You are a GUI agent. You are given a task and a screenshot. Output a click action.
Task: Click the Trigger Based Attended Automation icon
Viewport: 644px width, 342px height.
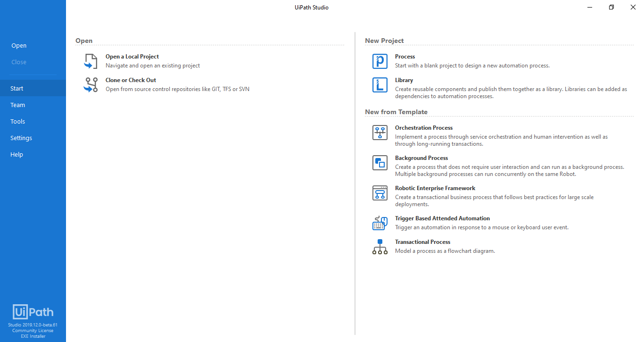tap(380, 223)
